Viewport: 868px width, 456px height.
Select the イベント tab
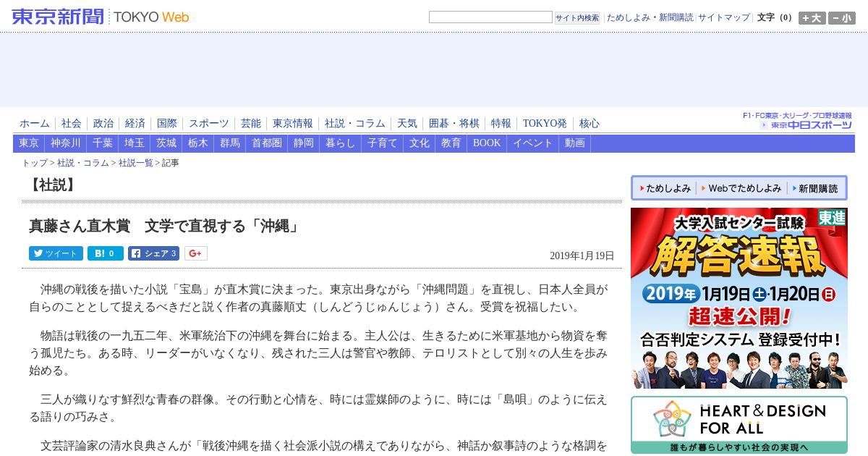pos(533,143)
